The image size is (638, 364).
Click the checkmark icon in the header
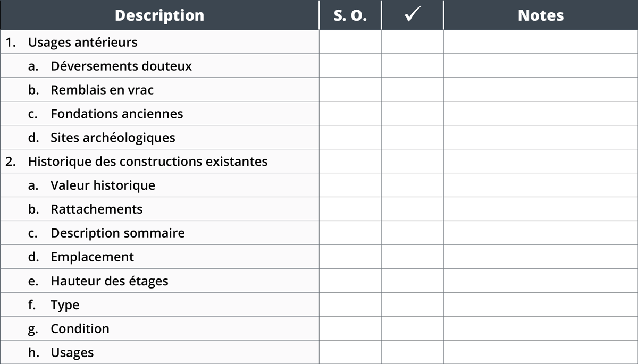point(412,15)
